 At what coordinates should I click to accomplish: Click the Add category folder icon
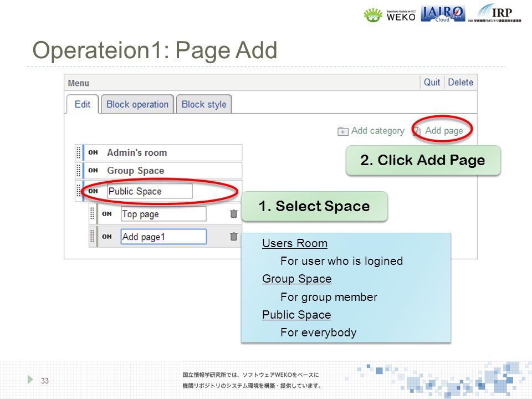pyautogui.click(x=342, y=131)
